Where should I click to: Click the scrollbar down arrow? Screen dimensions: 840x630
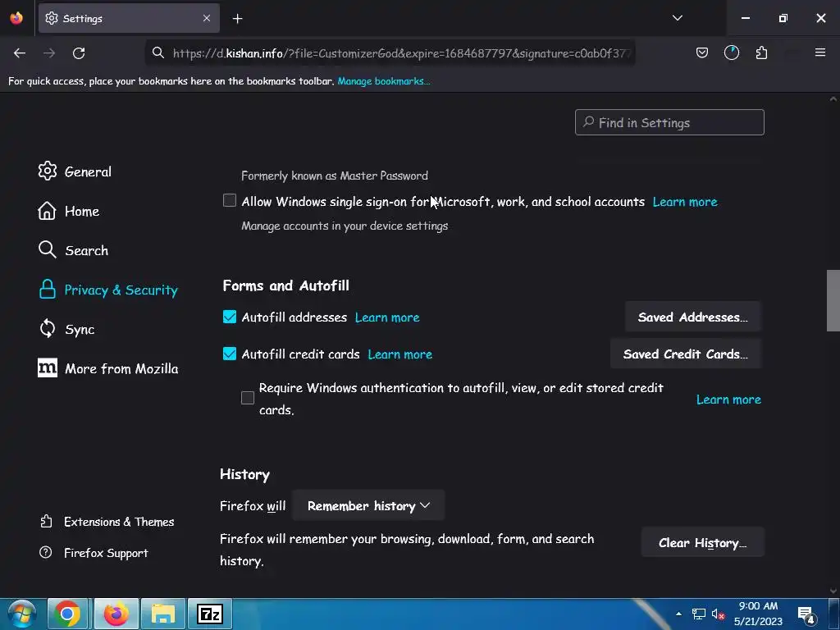(833, 591)
